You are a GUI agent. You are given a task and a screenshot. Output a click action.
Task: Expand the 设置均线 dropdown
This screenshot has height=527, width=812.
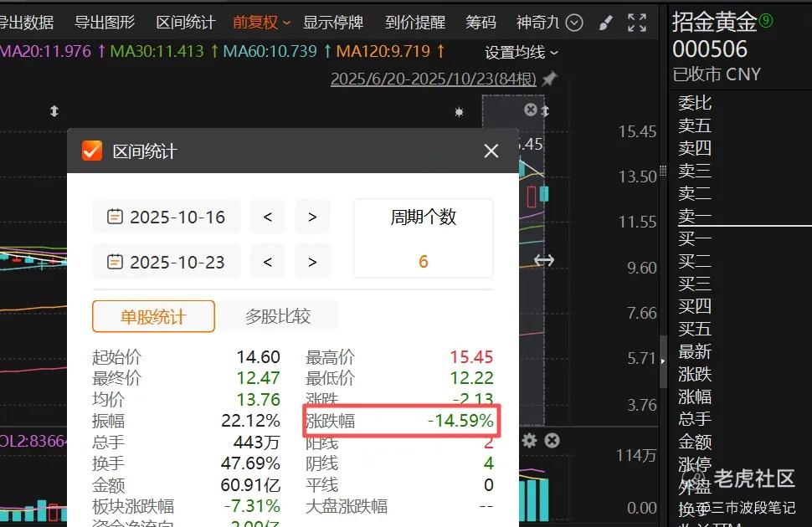point(522,53)
